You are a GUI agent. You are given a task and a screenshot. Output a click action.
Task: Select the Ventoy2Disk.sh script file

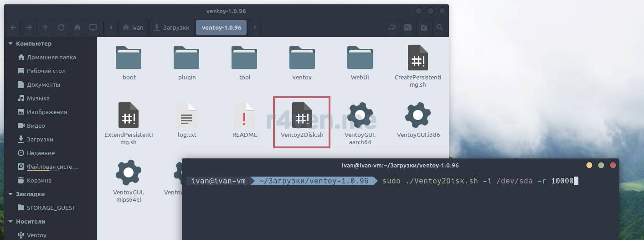[x=302, y=120]
